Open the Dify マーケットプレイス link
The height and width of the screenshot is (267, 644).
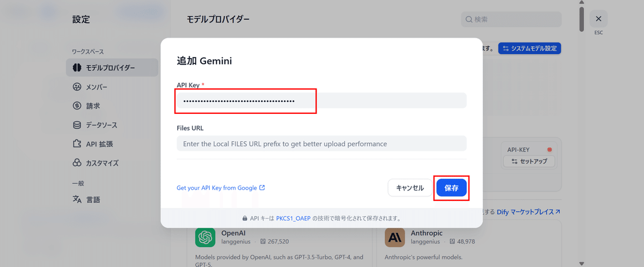(529, 212)
